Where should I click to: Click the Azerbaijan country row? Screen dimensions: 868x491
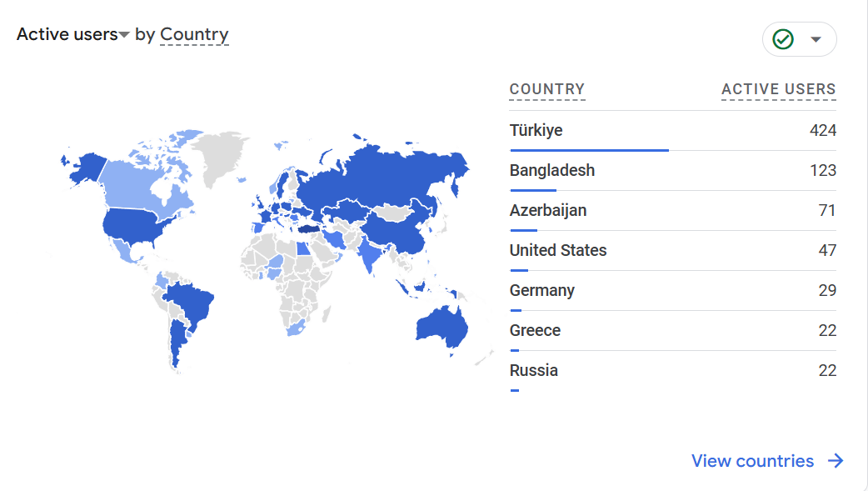click(672, 211)
